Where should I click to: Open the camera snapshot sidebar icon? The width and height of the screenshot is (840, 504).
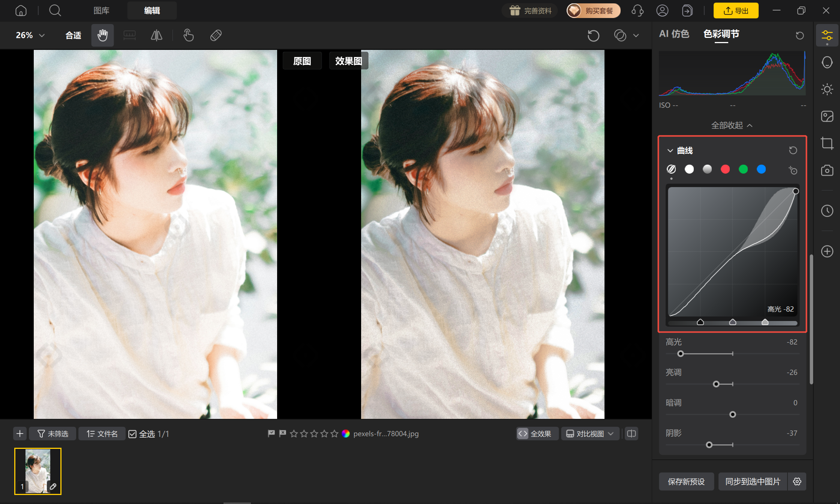(827, 171)
